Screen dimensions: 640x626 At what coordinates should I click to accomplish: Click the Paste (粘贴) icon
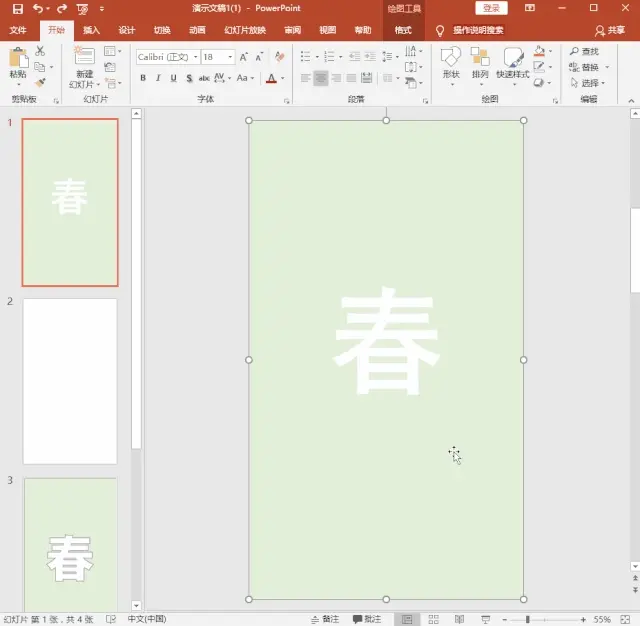[x=18, y=59]
